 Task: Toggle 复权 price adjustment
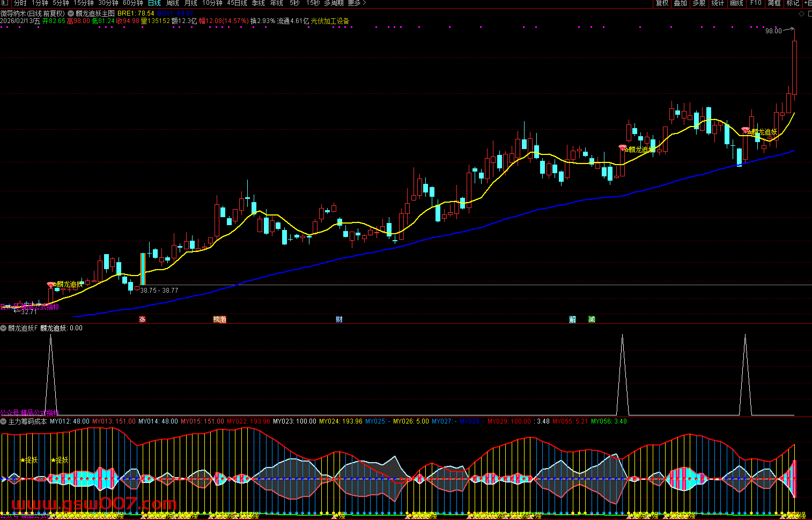[x=662, y=3]
